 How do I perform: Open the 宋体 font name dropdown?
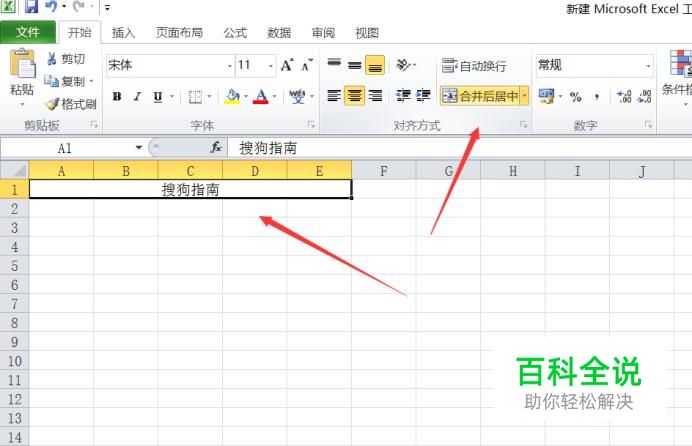[x=229, y=66]
